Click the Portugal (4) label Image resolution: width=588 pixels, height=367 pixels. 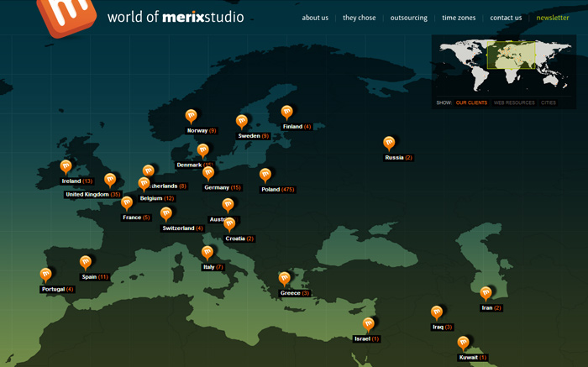click(x=58, y=290)
